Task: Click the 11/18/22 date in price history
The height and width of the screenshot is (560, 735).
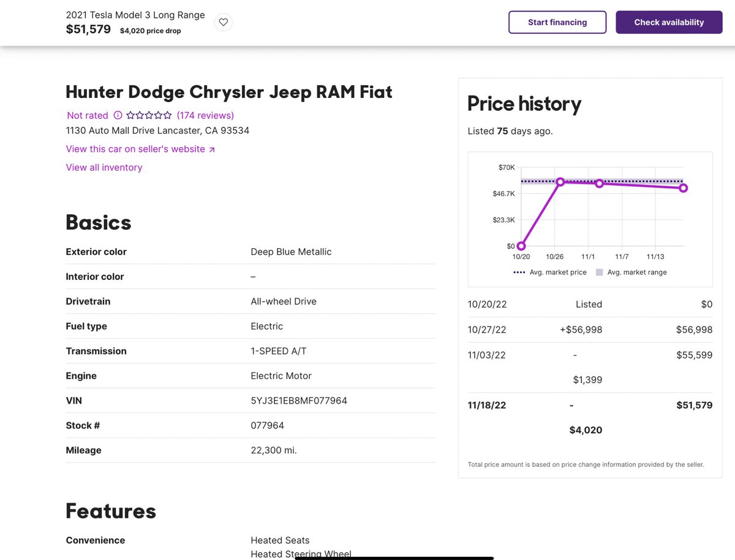Action: coord(487,405)
